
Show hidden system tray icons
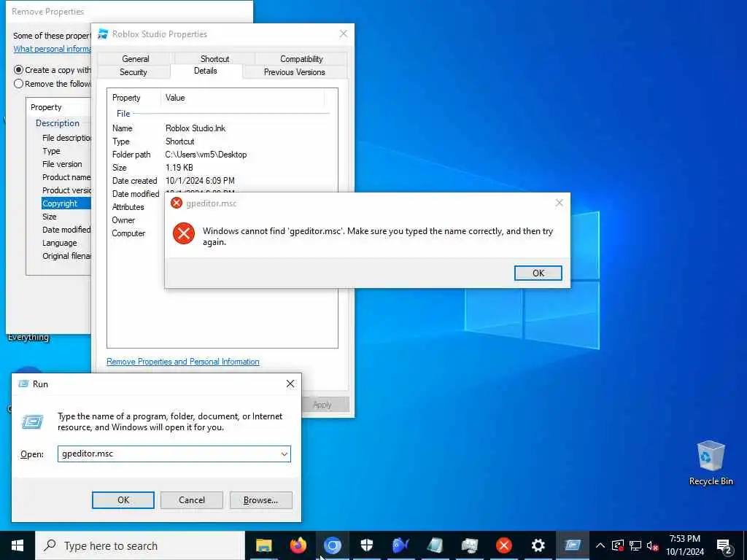click(600, 545)
